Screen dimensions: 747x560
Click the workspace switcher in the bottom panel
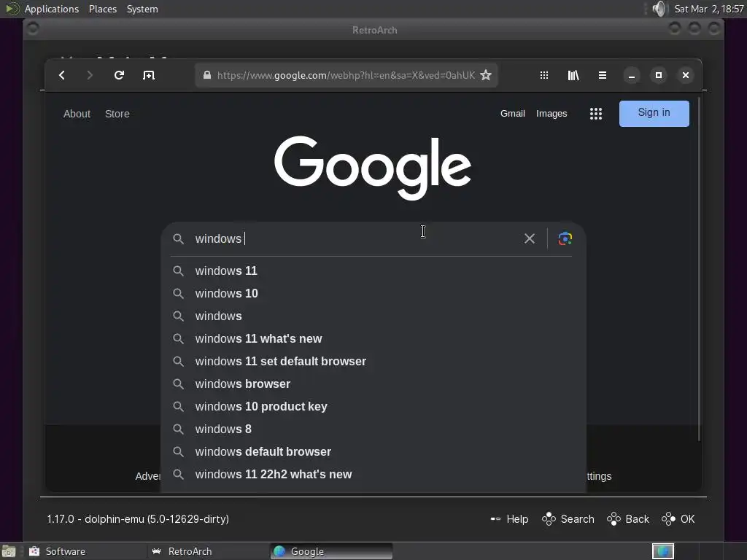[662, 551]
